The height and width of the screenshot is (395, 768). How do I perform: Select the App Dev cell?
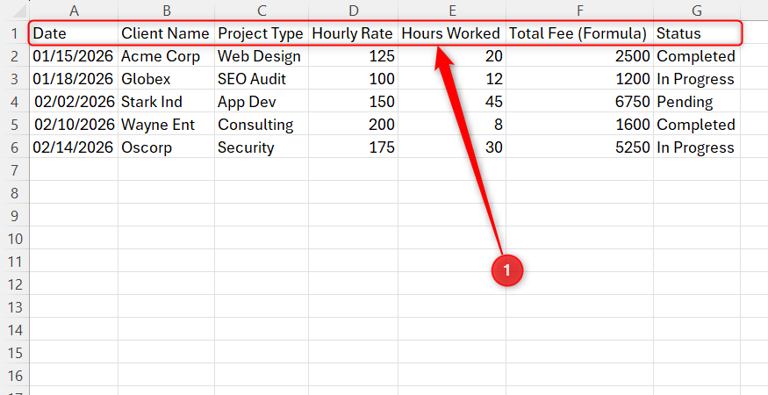point(262,101)
